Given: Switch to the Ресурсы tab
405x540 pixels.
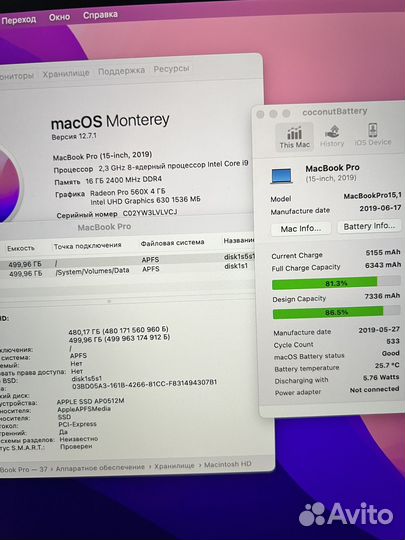Looking at the screenshot, I should point(171,69).
